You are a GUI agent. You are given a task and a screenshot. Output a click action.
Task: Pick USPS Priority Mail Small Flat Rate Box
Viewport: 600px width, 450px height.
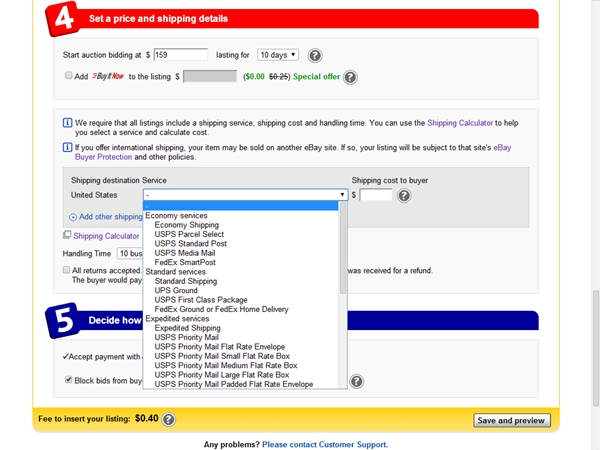tap(222, 356)
